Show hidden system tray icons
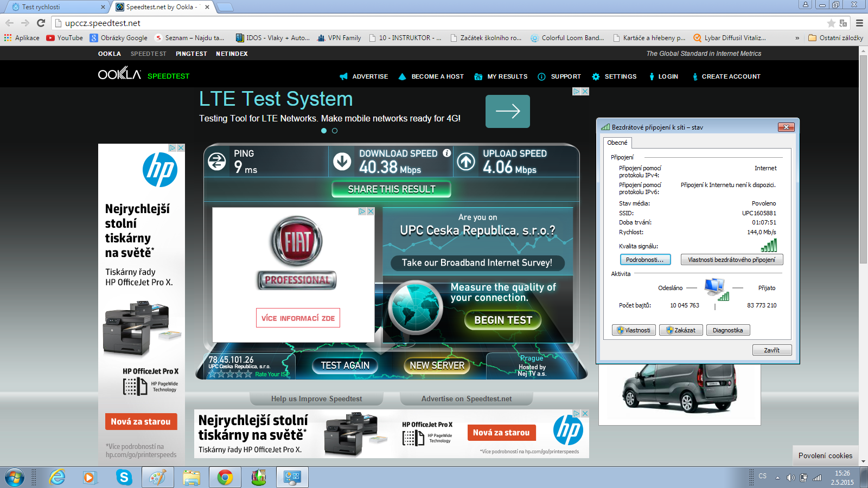Viewport: 868px width, 488px height. pyautogui.click(x=777, y=478)
